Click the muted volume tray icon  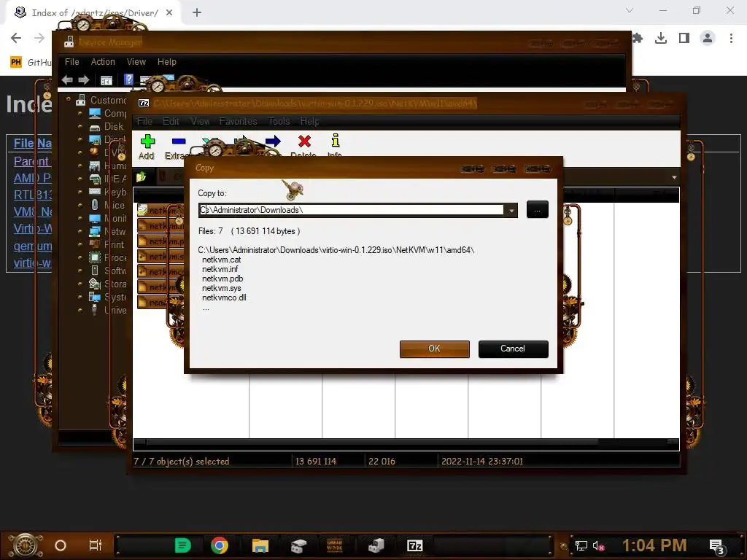click(598, 545)
